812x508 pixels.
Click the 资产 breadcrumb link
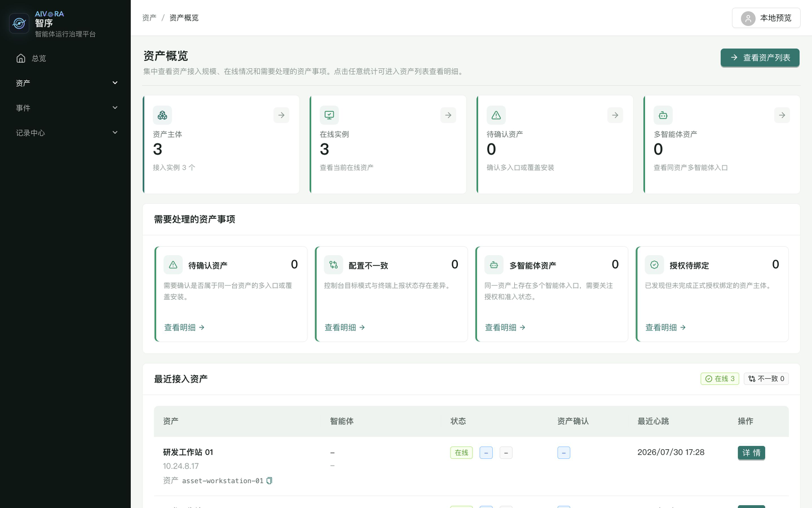[x=149, y=18]
